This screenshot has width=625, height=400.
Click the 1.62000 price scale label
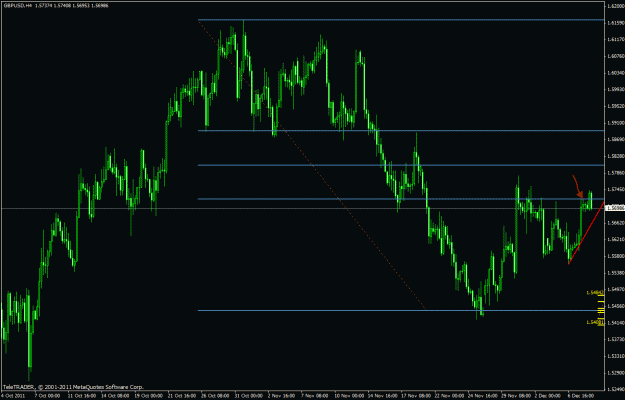click(615, 6)
